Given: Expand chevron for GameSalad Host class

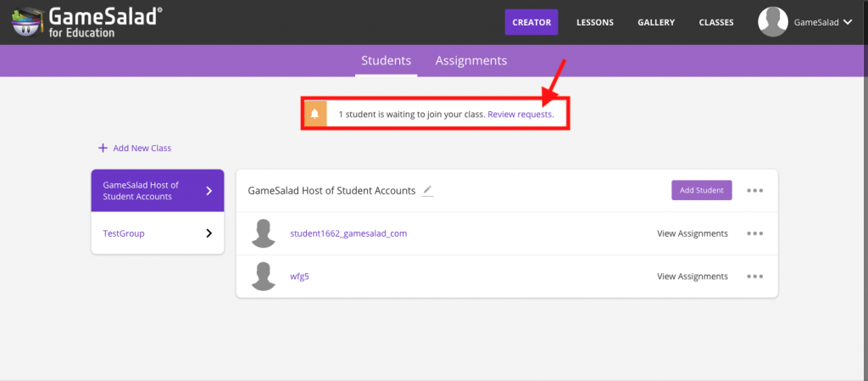Looking at the screenshot, I should (x=209, y=191).
